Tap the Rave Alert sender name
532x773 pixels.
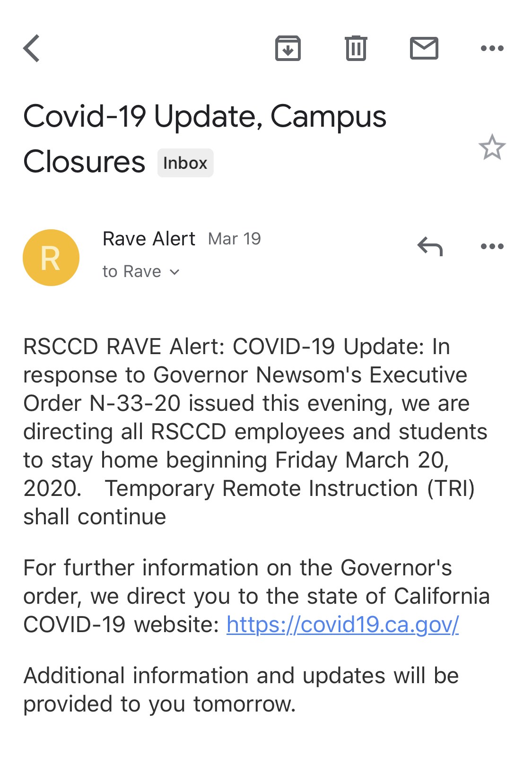pyautogui.click(x=149, y=239)
